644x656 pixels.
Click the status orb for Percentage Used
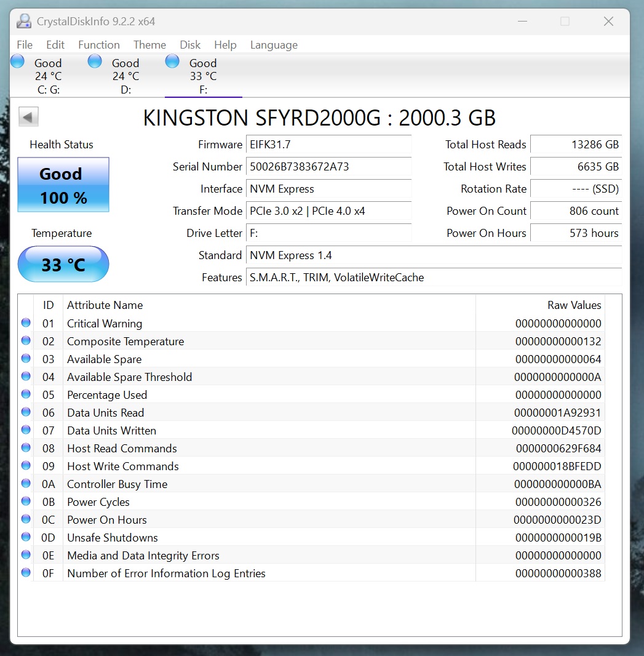coord(26,394)
